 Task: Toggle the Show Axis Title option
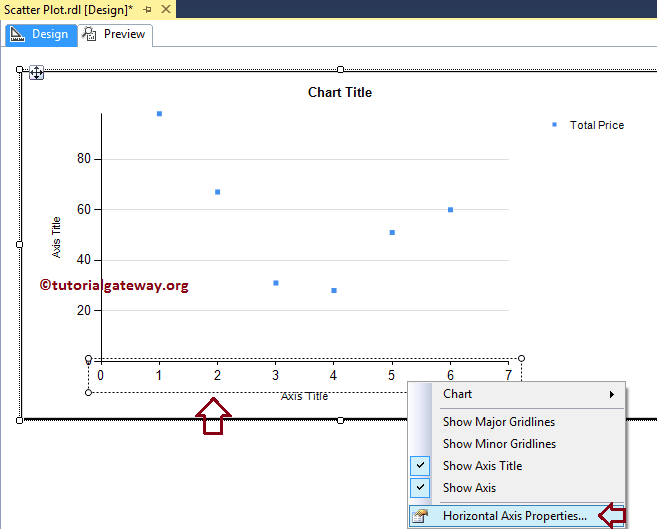pyautogui.click(x=517, y=466)
